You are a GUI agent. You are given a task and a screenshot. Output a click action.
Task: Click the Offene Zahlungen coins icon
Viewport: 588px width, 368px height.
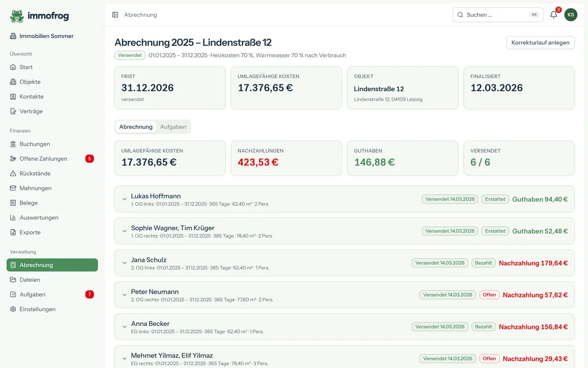13,159
